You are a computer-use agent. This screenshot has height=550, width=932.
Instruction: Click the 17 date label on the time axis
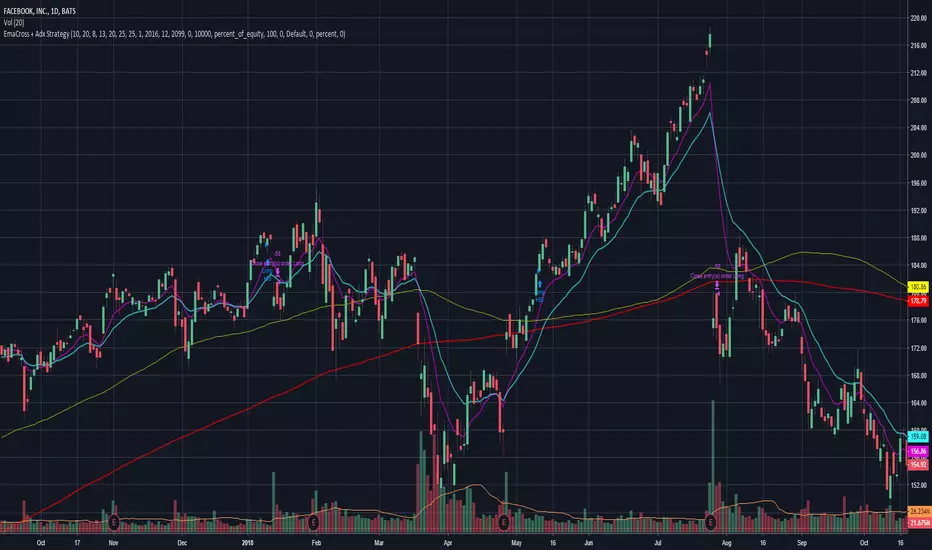tap(77, 542)
